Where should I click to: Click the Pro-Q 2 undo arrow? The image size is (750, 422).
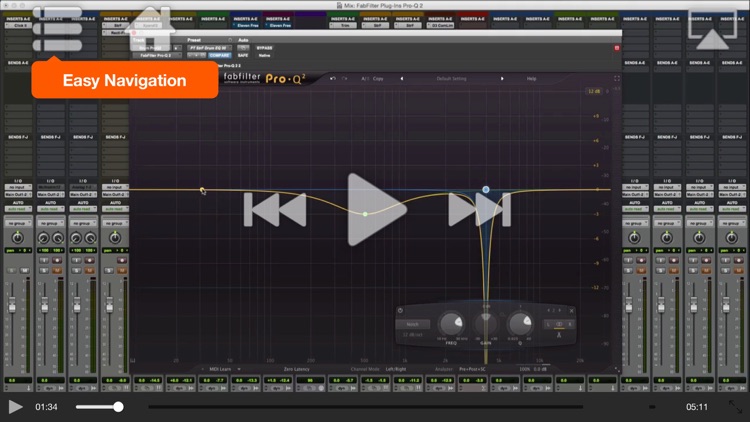332,78
